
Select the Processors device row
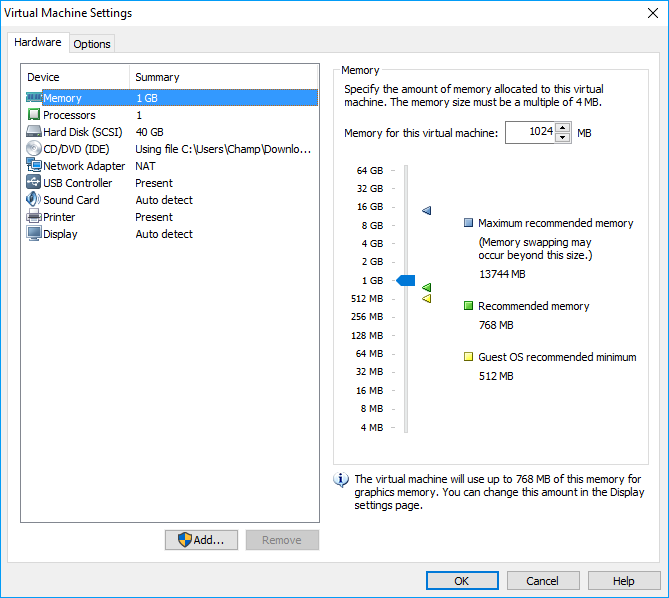pyautogui.click(x=172, y=115)
